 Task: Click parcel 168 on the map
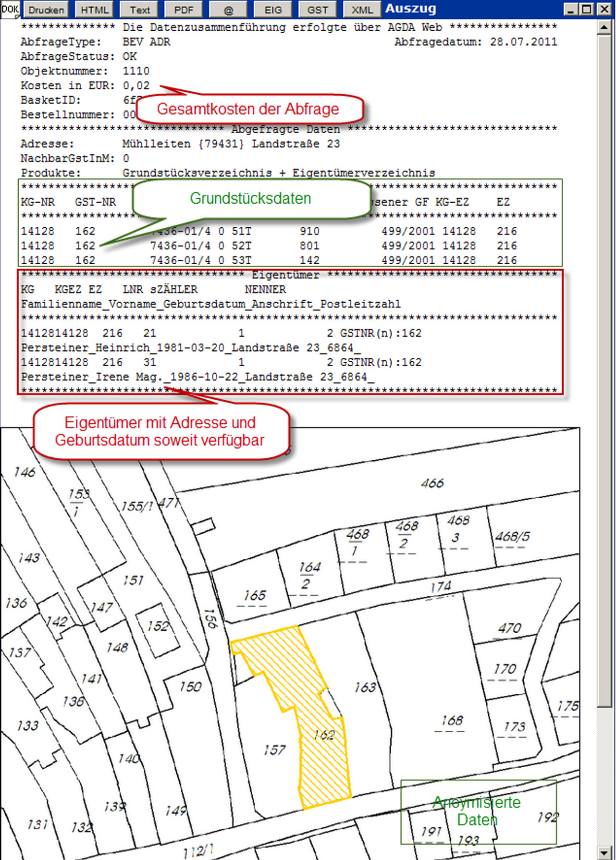coord(452,721)
